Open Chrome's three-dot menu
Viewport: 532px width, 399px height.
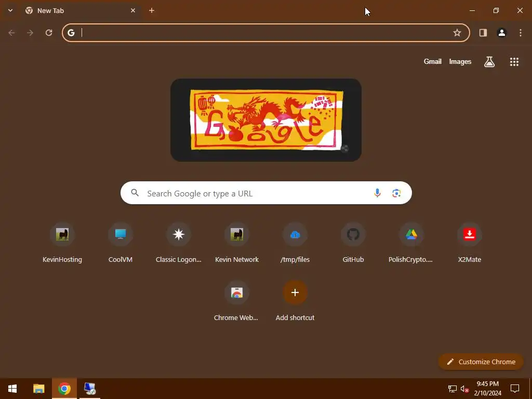pyautogui.click(x=521, y=33)
